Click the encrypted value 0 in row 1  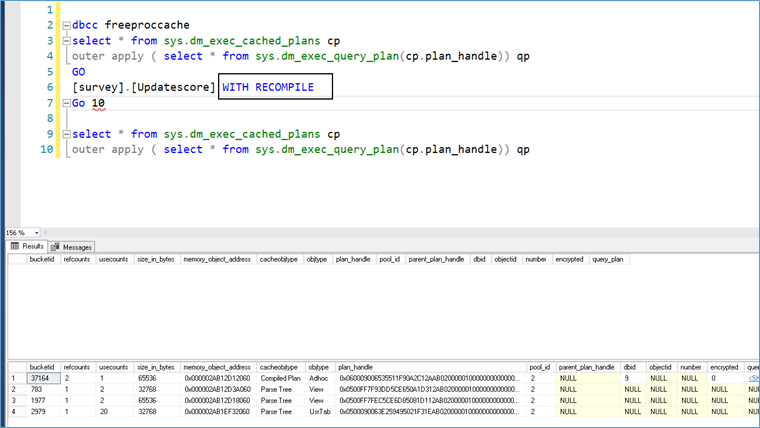(x=725, y=378)
